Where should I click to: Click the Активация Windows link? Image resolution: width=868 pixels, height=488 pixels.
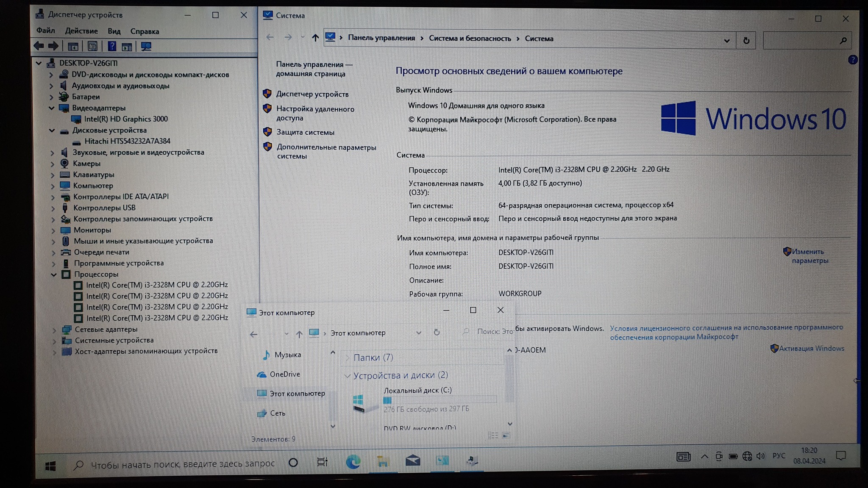[x=811, y=348]
